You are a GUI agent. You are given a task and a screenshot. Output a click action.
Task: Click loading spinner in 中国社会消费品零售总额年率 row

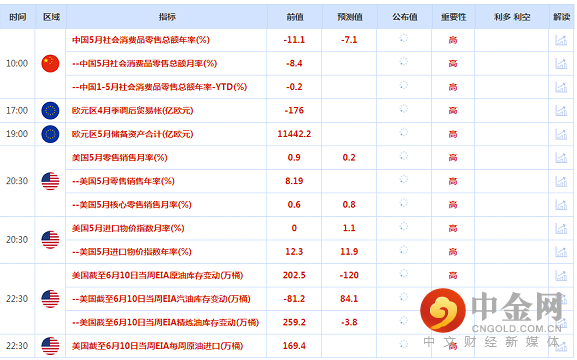point(404,38)
